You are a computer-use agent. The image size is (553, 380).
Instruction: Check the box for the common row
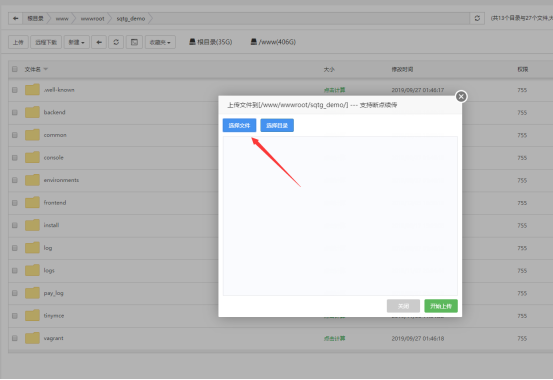15,135
